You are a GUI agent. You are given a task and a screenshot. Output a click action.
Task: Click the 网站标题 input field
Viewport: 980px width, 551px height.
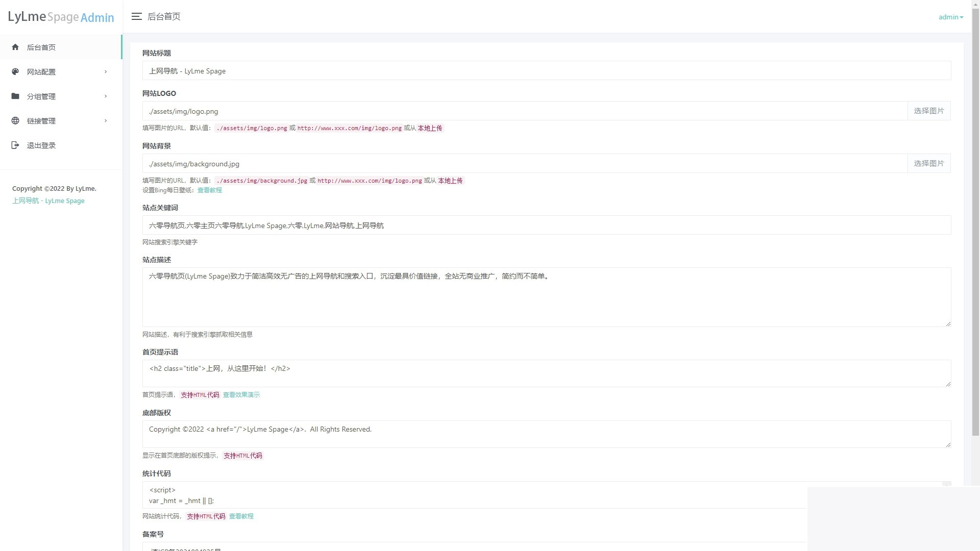tap(546, 71)
